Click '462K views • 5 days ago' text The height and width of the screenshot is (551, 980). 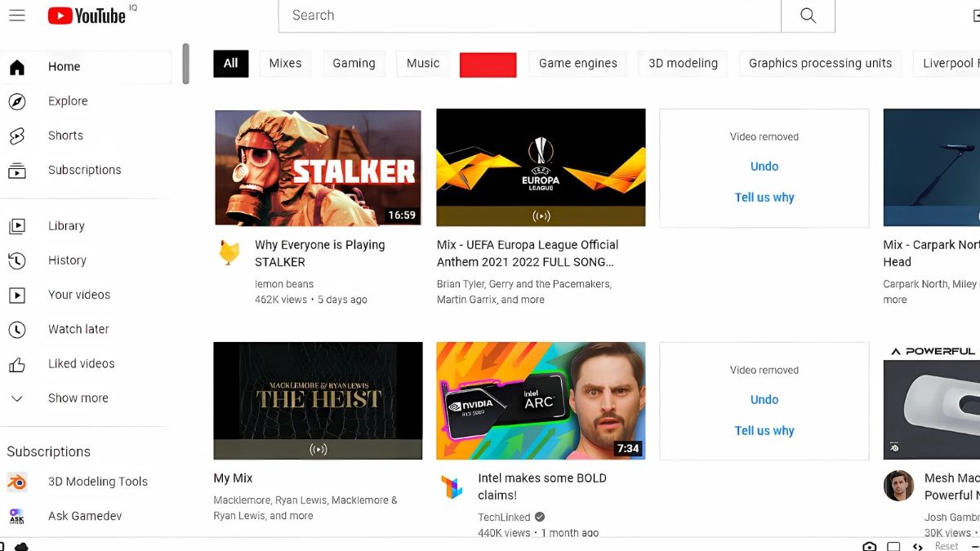pyautogui.click(x=311, y=300)
